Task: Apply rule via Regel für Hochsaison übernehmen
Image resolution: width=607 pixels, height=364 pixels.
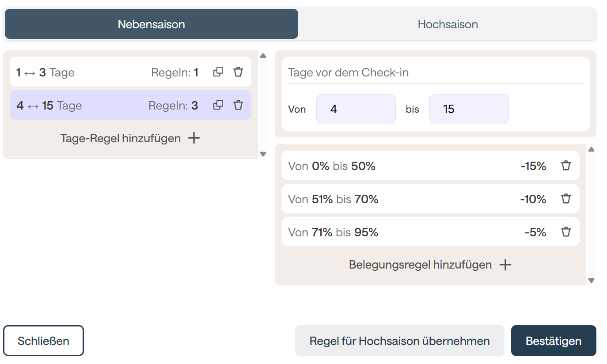Action: [x=399, y=341]
